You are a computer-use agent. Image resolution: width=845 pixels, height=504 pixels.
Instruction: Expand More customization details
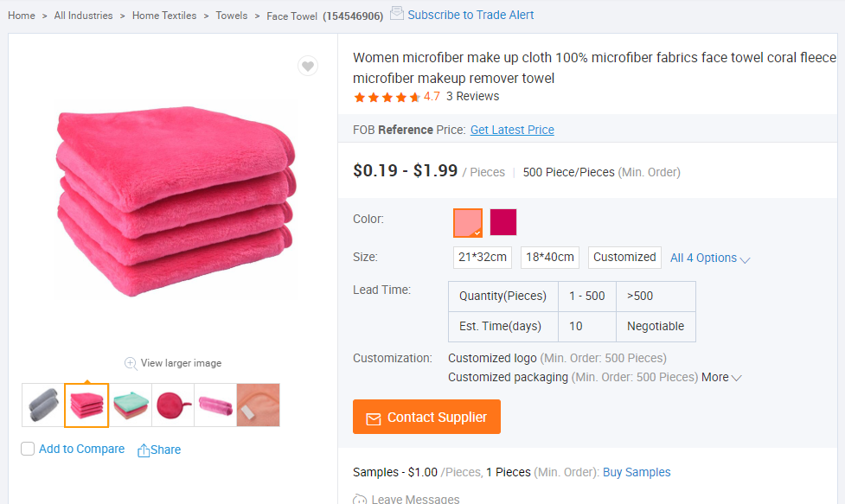click(721, 377)
